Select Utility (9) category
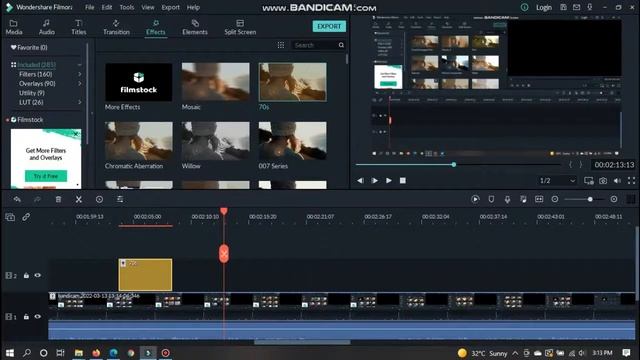This screenshot has height=360, width=640. 32,93
